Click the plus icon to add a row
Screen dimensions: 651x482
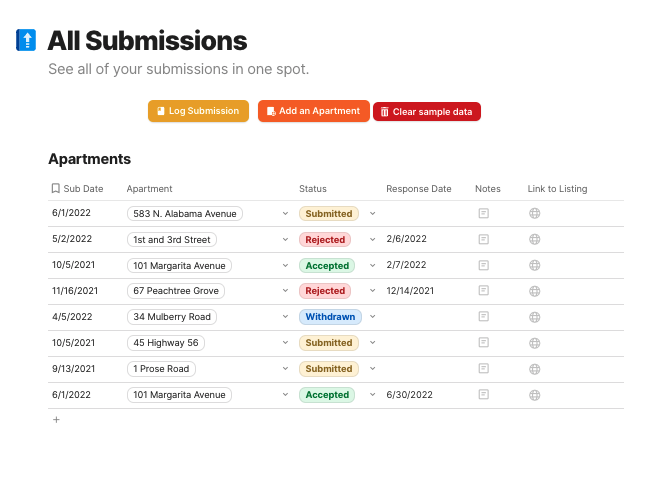(x=56, y=420)
